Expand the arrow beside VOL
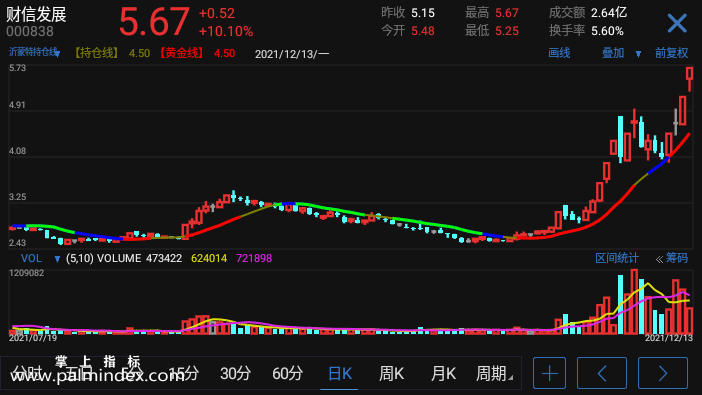702x395 pixels. pyautogui.click(x=57, y=259)
